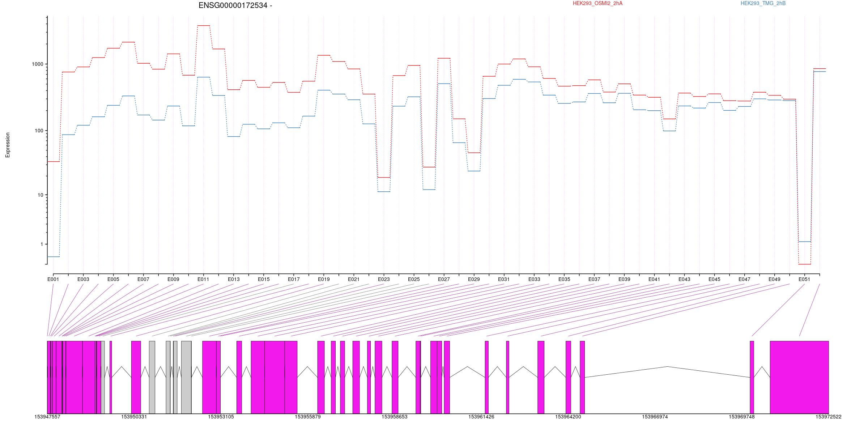Click exon label E023

pyautogui.click(x=384, y=279)
